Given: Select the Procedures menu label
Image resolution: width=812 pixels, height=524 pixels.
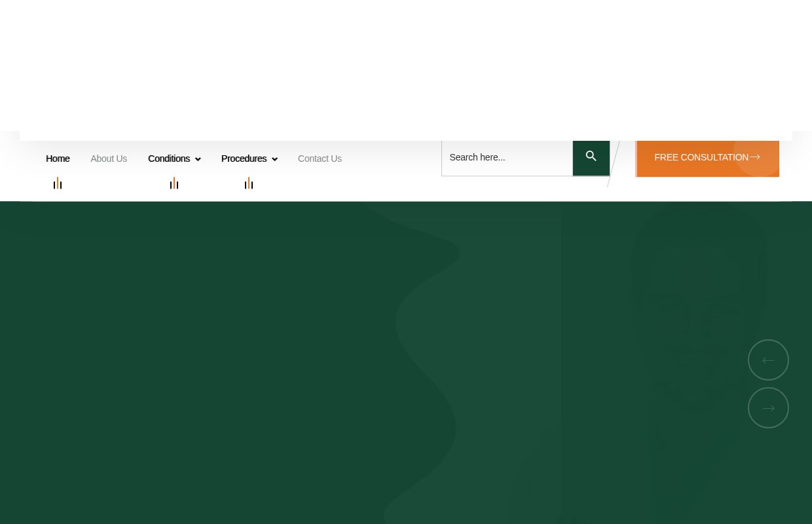Looking at the screenshot, I should [244, 159].
